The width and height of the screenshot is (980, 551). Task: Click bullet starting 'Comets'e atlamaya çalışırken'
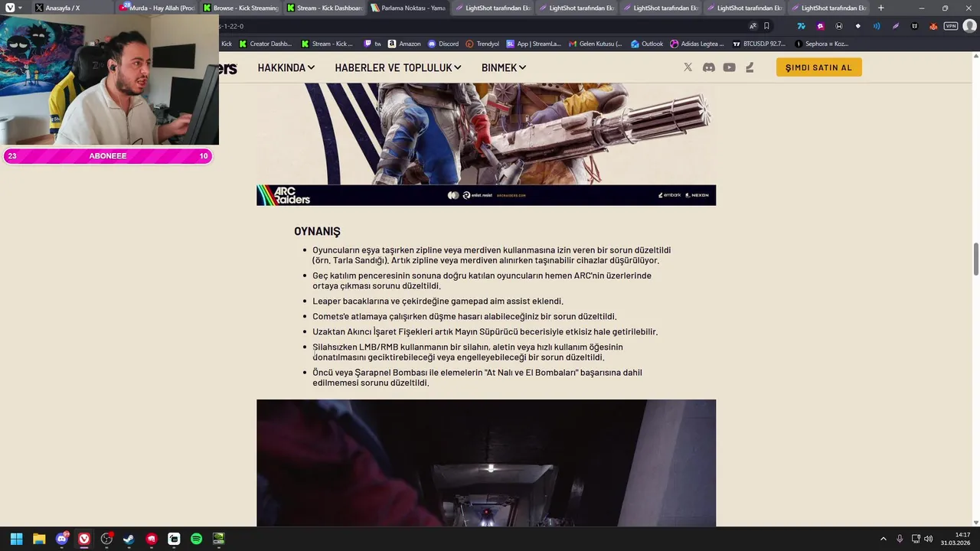(464, 316)
